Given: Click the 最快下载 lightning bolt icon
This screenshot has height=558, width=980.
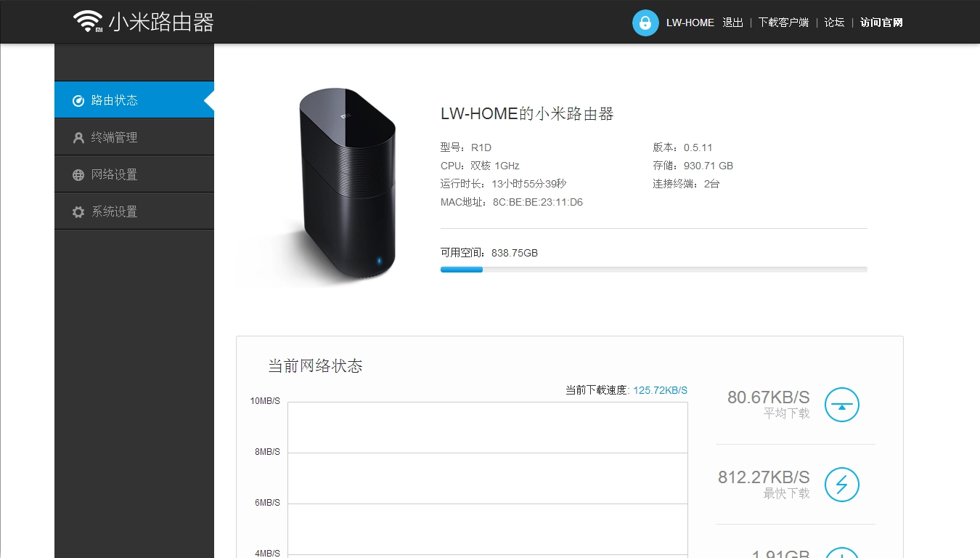Looking at the screenshot, I should pos(842,485).
